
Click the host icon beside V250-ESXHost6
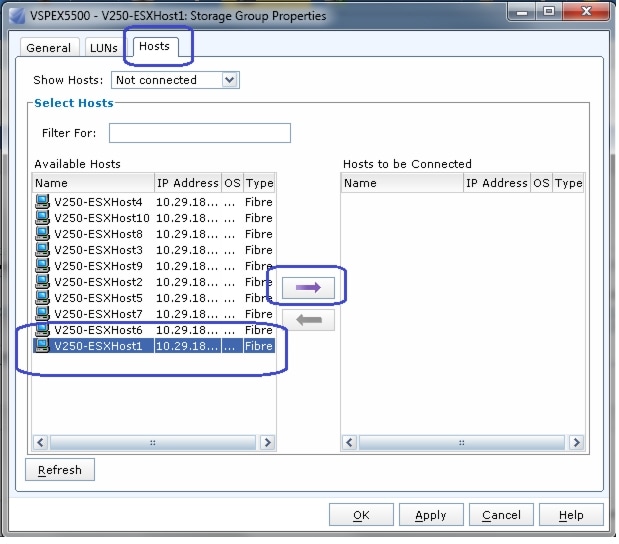pyautogui.click(x=42, y=329)
